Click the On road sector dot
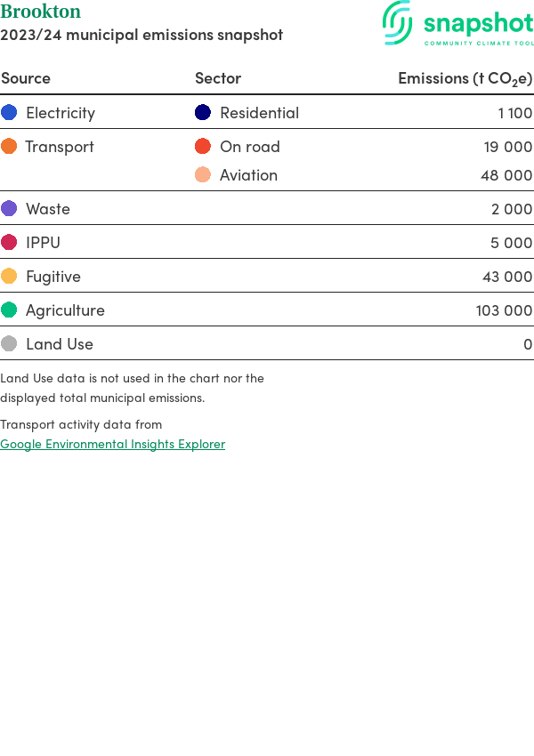This screenshot has height=756, width=534. pos(203,146)
